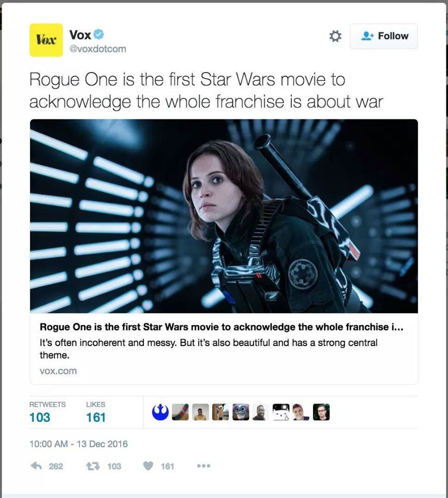Like the tweet with heart icon
Viewport: 448px width, 498px height.
pyautogui.click(x=148, y=466)
